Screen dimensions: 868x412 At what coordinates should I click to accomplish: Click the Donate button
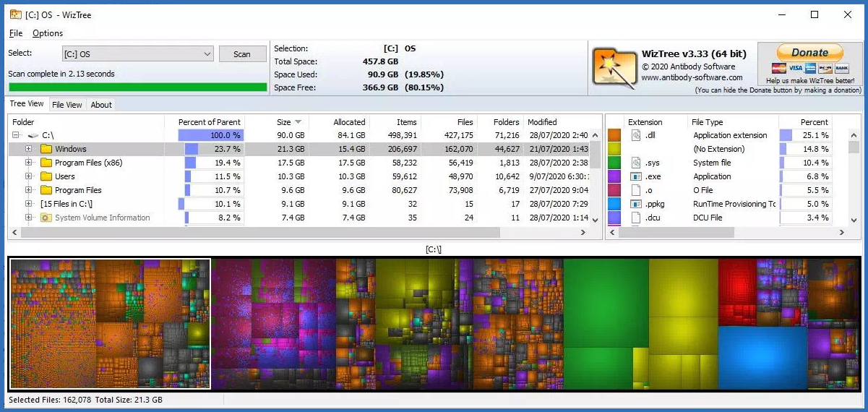pyautogui.click(x=809, y=53)
